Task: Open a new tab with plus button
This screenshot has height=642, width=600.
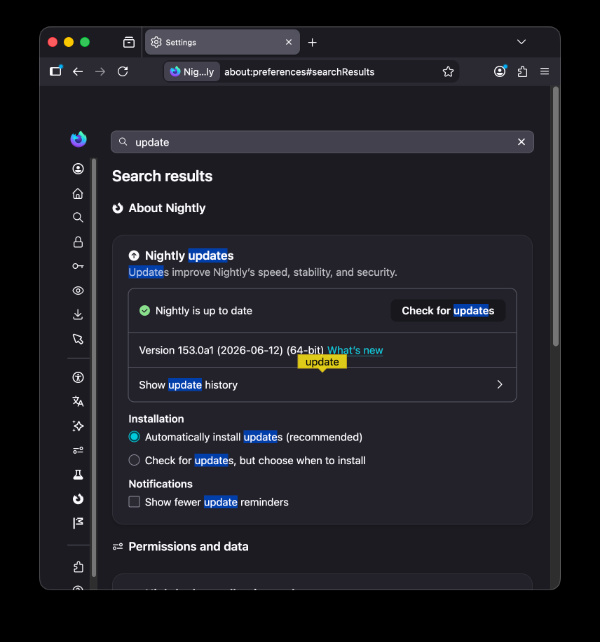Action: pos(312,42)
